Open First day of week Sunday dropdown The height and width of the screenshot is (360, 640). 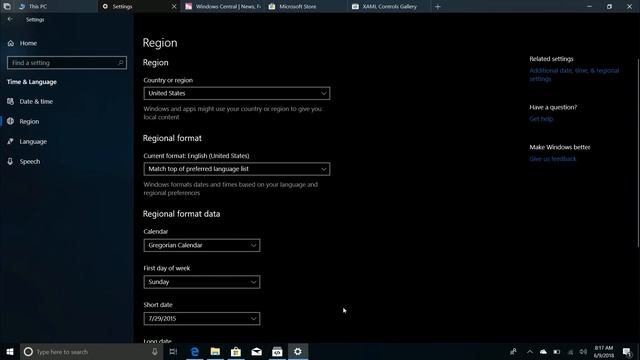202,282
